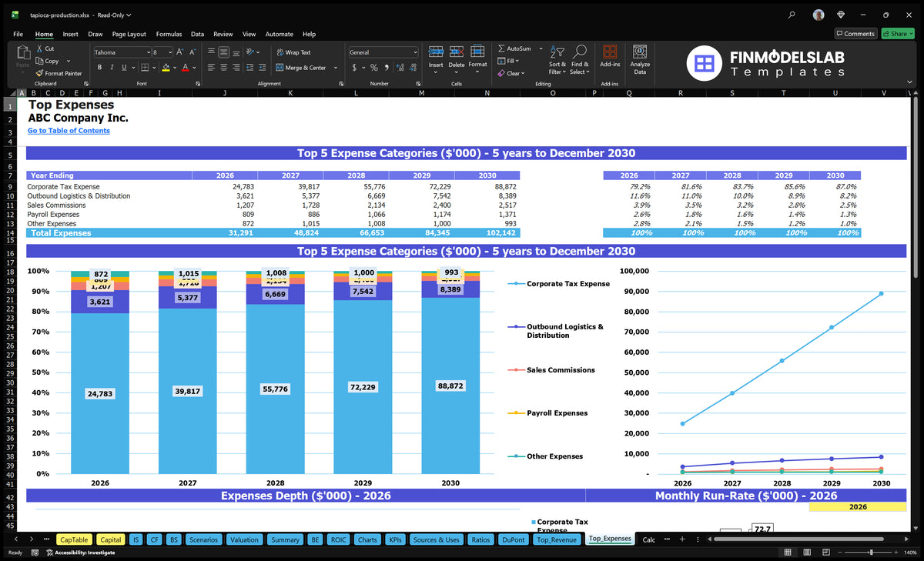
Task: Open the font size dropdown
Action: click(x=169, y=52)
